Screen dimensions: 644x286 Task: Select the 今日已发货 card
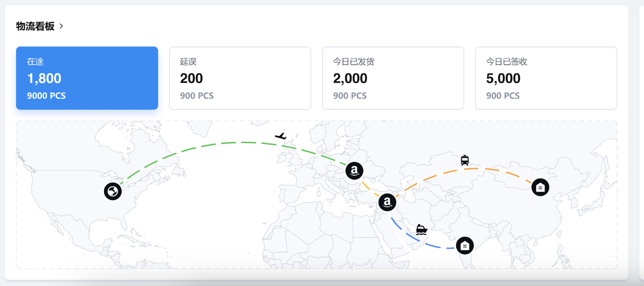(392, 78)
